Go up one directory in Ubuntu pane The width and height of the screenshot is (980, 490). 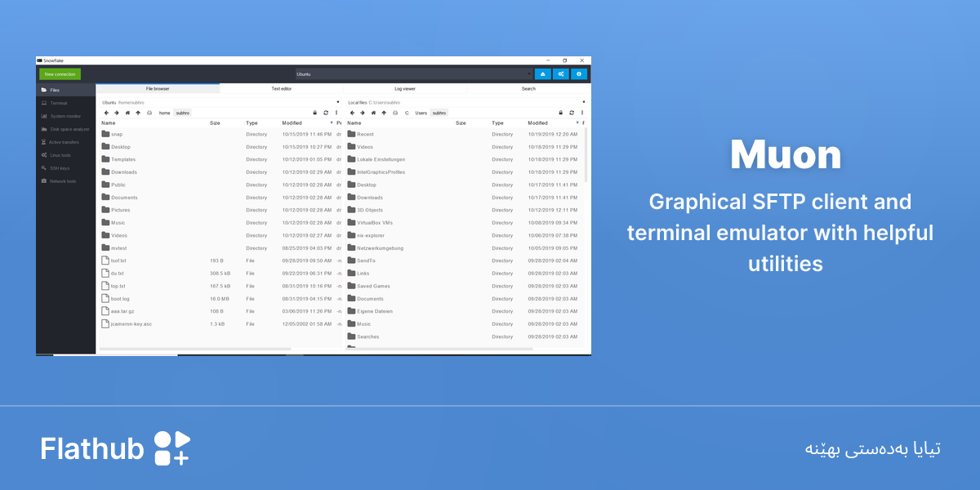tap(138, 113)
